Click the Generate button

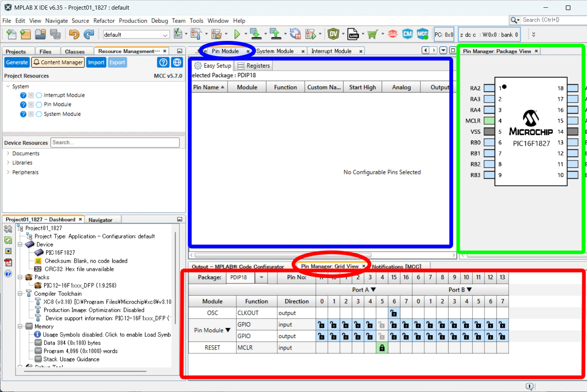click(x=17, y=62)
